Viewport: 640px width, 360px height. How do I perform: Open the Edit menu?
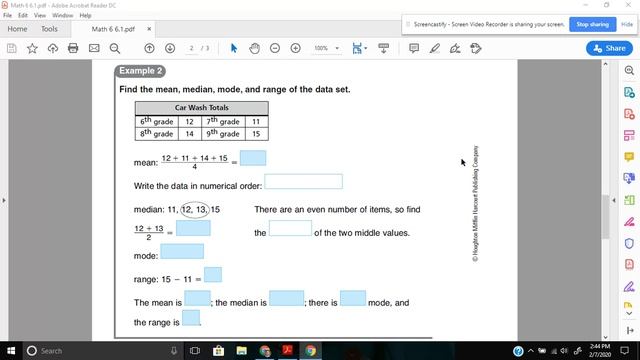tap(23, 15)
